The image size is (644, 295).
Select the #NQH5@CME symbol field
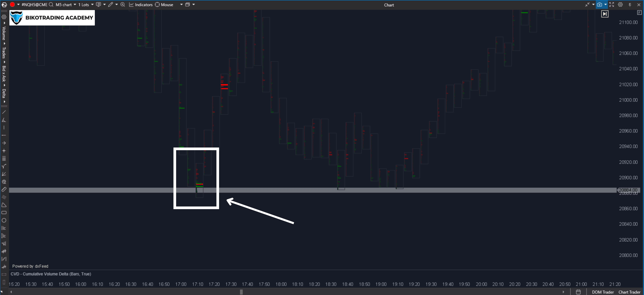pos(34,5)
